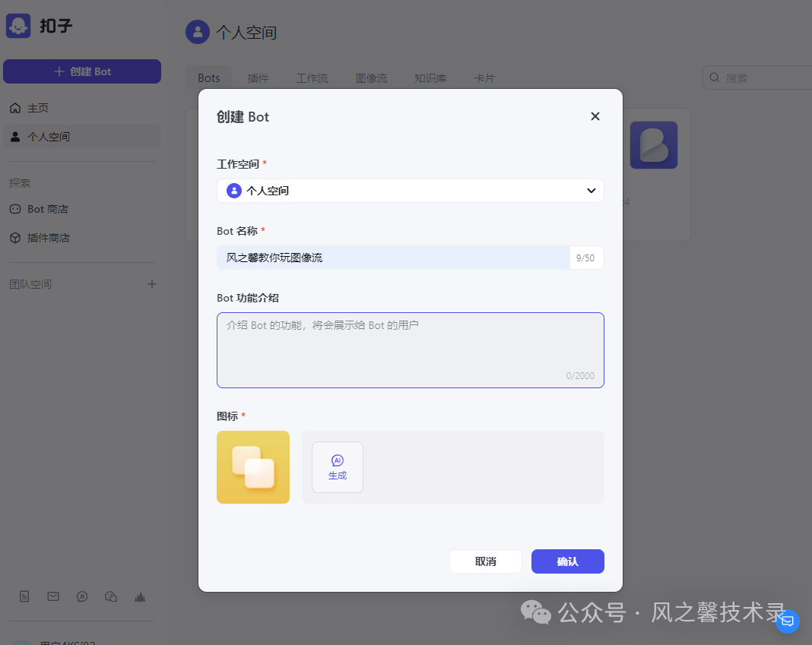The height and width of the screenshot is (645, 812).
Task: Click the document icon in bottom sidebar
Action: click(24, 596)
